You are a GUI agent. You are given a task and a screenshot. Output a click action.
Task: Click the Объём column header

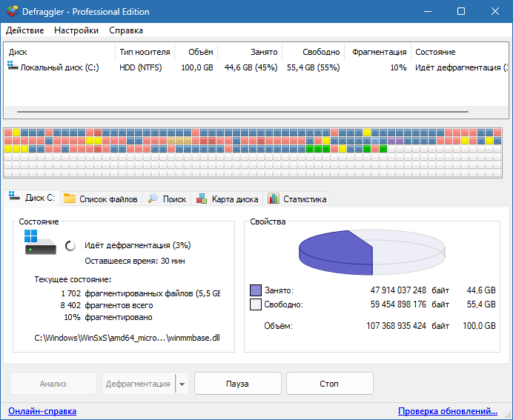[196, 52]
